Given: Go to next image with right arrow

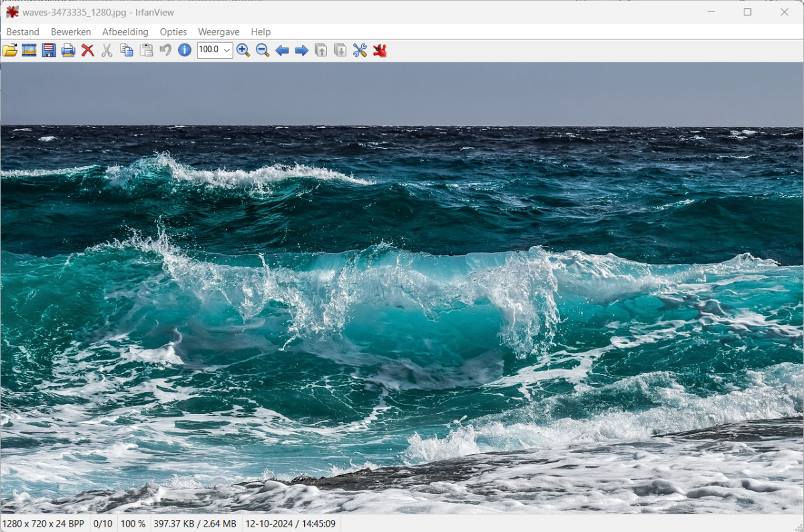Looking at the screenshot, I should tap(301, 50).
